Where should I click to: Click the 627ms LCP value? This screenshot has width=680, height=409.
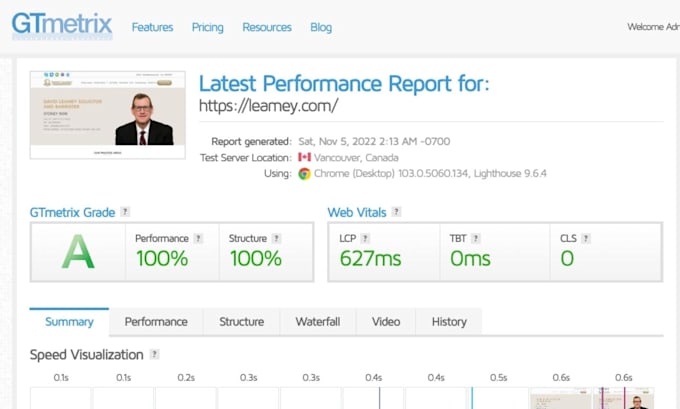(x=370, y=258)
